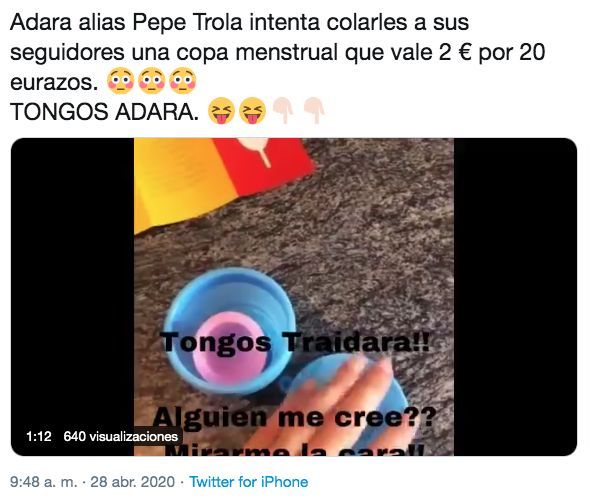This screenshot has width=590, height=500.
Task: Click the last pointing-down hand emoji
Action: pos(314,110)
